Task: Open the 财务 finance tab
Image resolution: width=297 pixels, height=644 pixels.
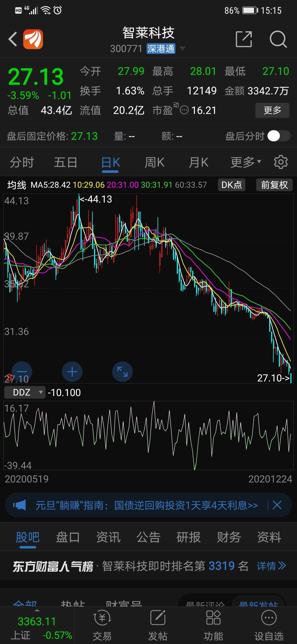Action: pyautogui.click(x=229, y=537)
